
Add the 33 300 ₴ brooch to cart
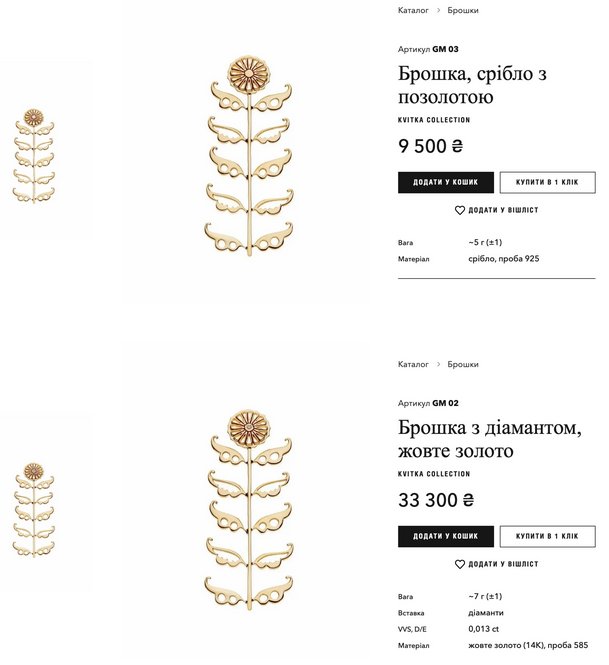tap(445, 537)
